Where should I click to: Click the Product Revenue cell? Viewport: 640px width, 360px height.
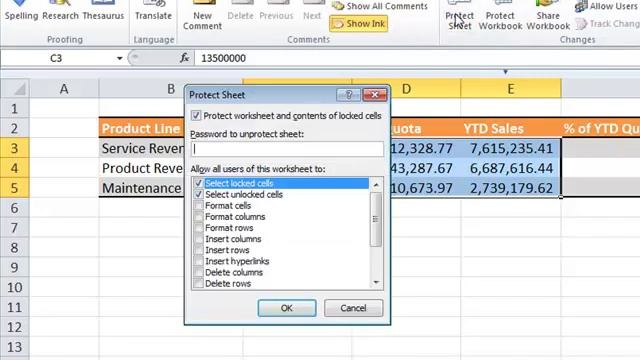(x=142, y=168)
